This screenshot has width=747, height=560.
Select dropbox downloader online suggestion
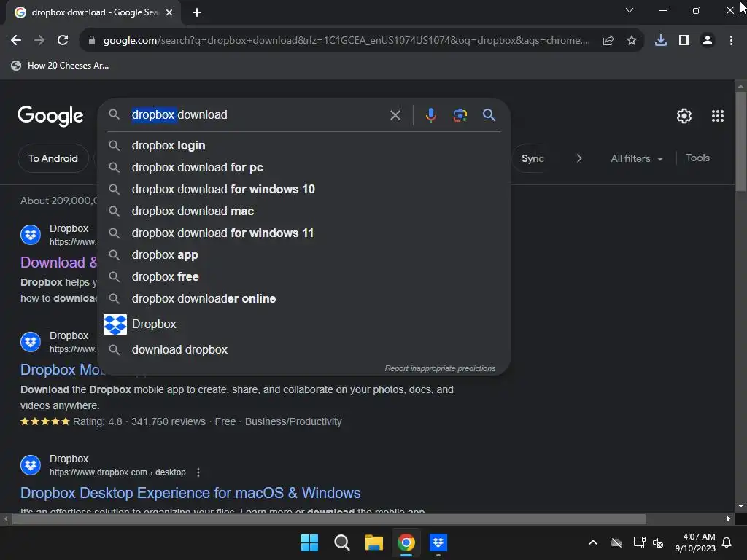tap(304, 299)
